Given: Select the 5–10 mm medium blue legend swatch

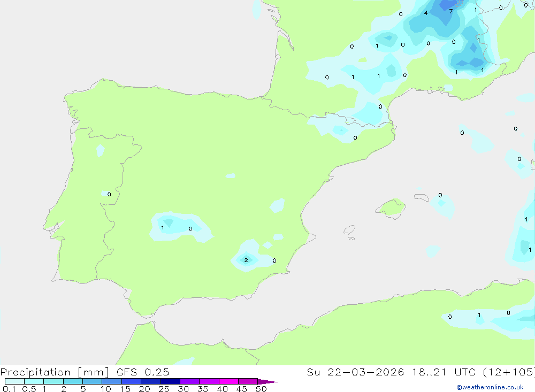Looking at the screenshot, I should (x=92, y=381).
